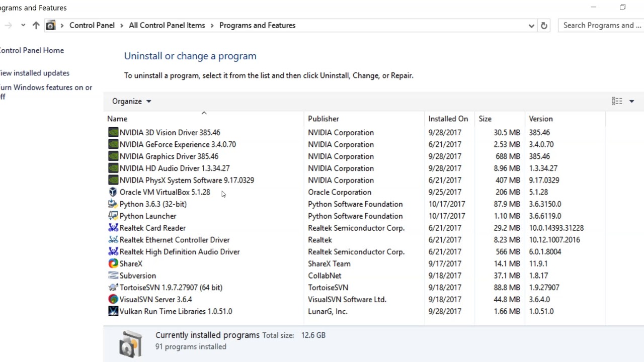The height and width of the screenshot is (362, 644).
Task: Sort list by Installed On column header
Action: point(449,119)
